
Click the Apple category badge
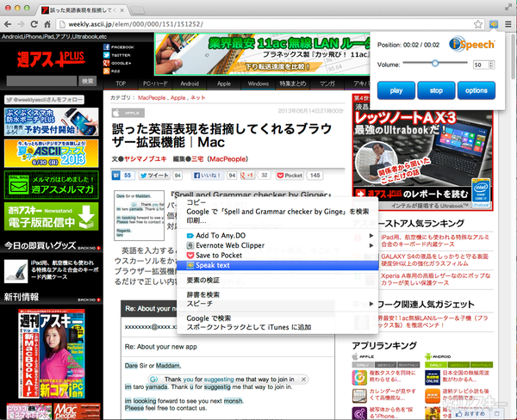pos(128,113)
